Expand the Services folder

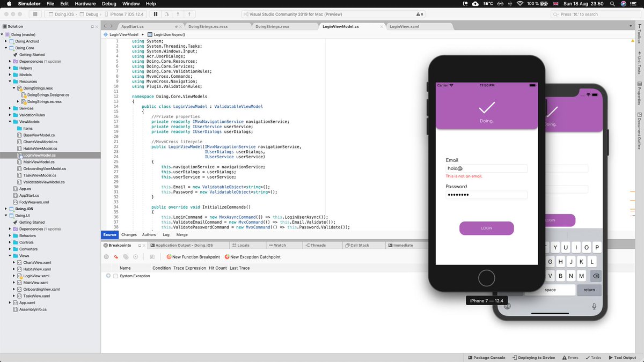10,108
